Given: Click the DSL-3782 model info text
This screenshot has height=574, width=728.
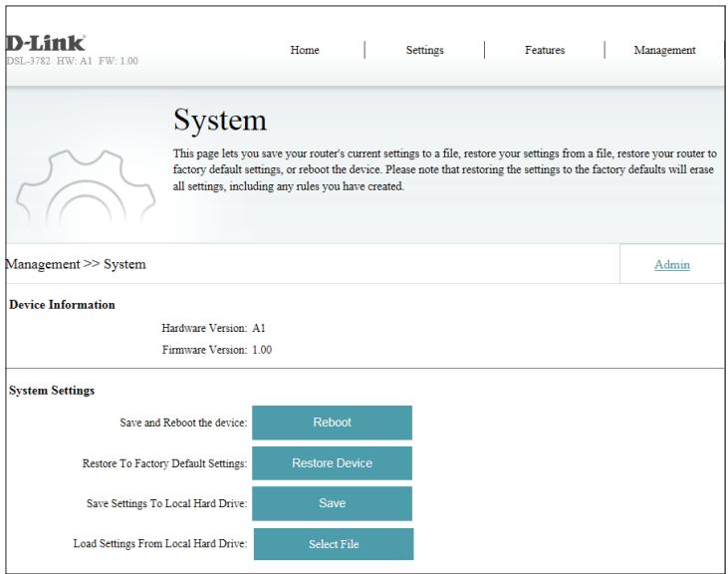Looking at the screenshot, I should pos(70,61).
